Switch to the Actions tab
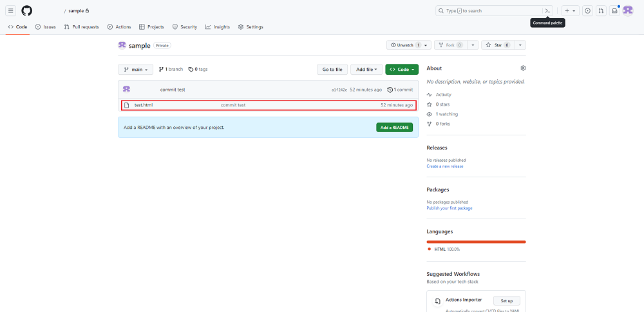This screenshot has height=312, width=644. point(119,27)
